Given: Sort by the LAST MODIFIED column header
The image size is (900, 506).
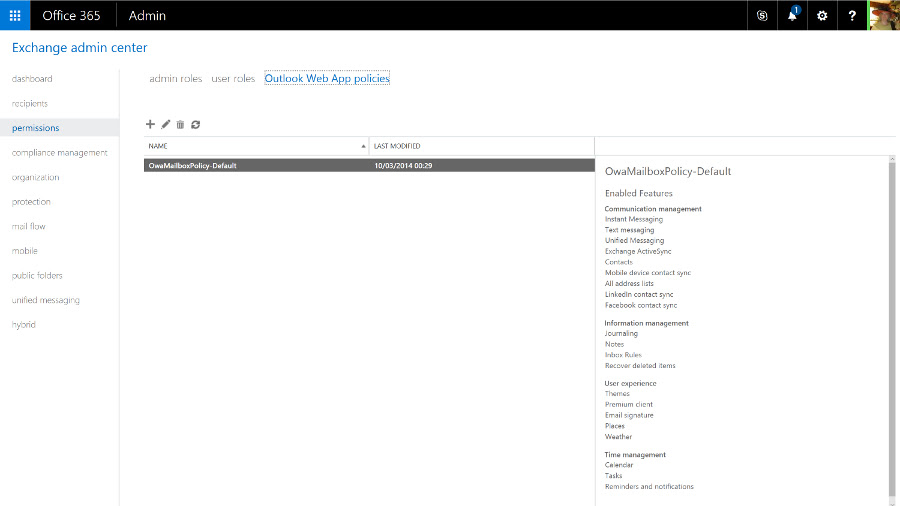Looking at the screenshot, I should tap(482, 146).
